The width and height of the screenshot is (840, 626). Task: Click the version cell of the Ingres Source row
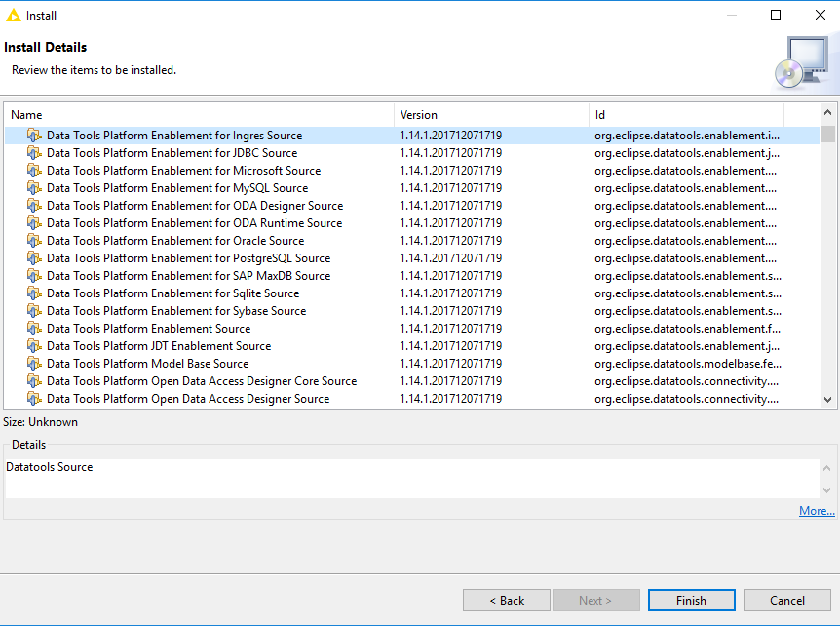pyautogui.click(x=450, y=136)
